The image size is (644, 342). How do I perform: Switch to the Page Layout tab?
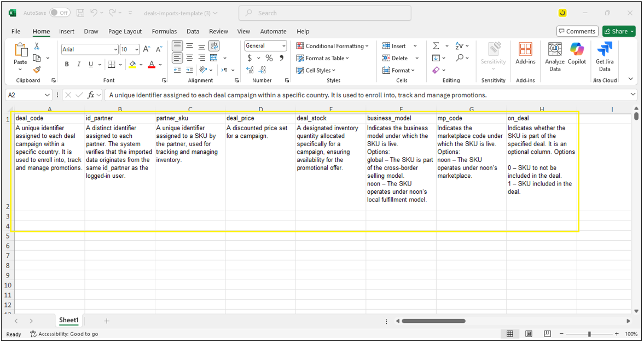125,31
